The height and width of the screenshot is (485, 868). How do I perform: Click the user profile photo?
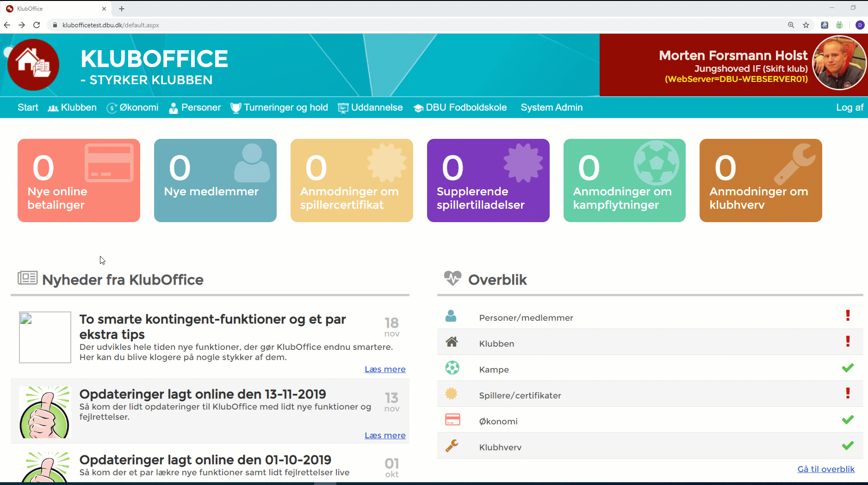(x=838, y=63)
